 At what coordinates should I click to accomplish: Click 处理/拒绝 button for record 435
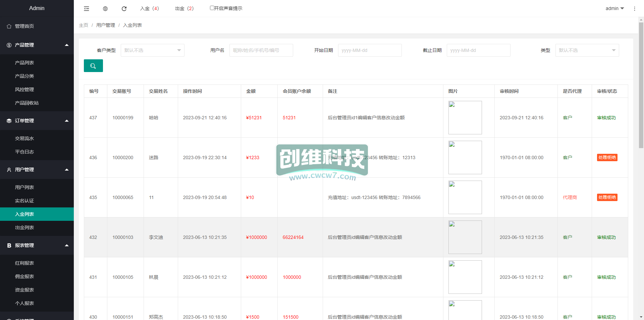point(607,197)
